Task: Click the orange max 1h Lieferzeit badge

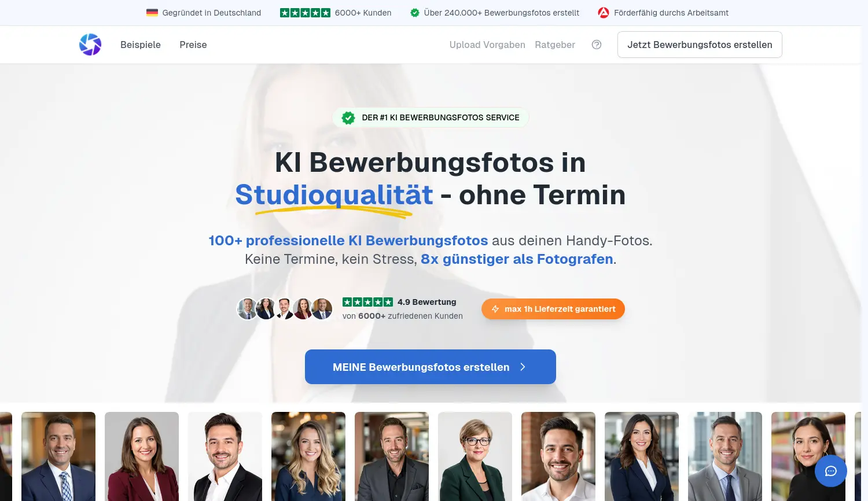Action: pos(553,309)
